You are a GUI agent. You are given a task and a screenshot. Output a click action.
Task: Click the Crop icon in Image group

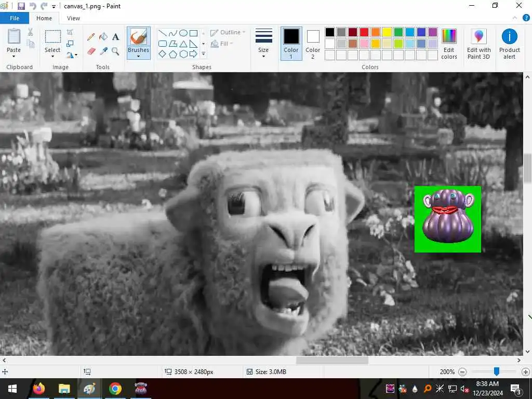point(70,32)
